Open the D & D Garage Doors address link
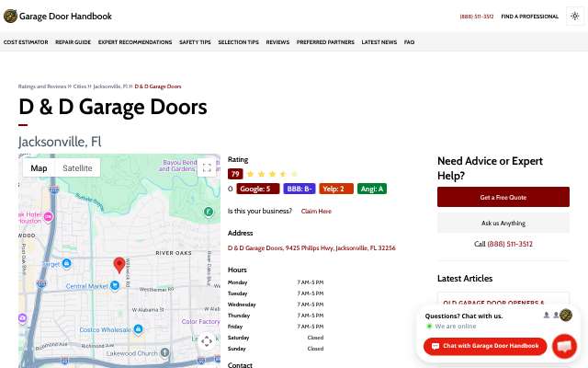 (x=311, y=247)
